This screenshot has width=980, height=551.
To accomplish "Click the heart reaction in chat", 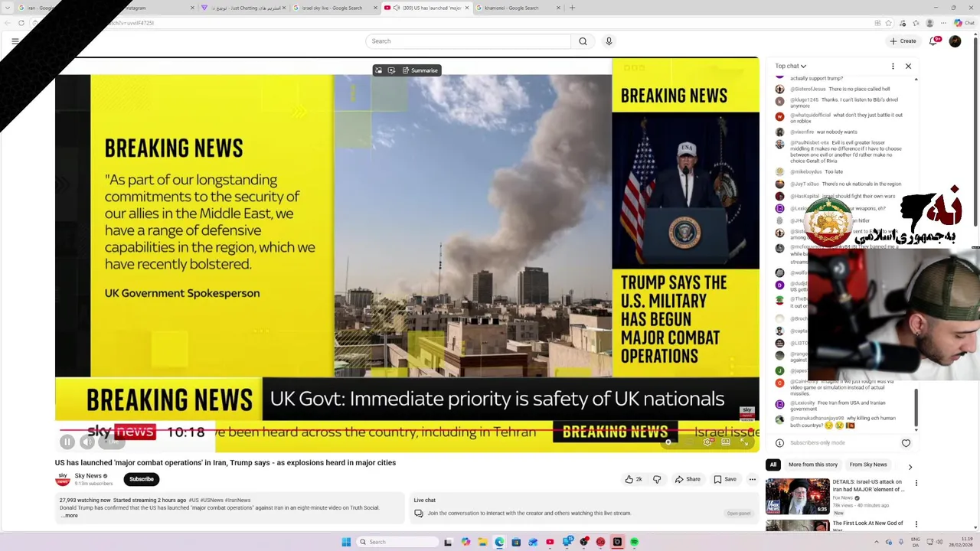I will click(x=906, y=443).
